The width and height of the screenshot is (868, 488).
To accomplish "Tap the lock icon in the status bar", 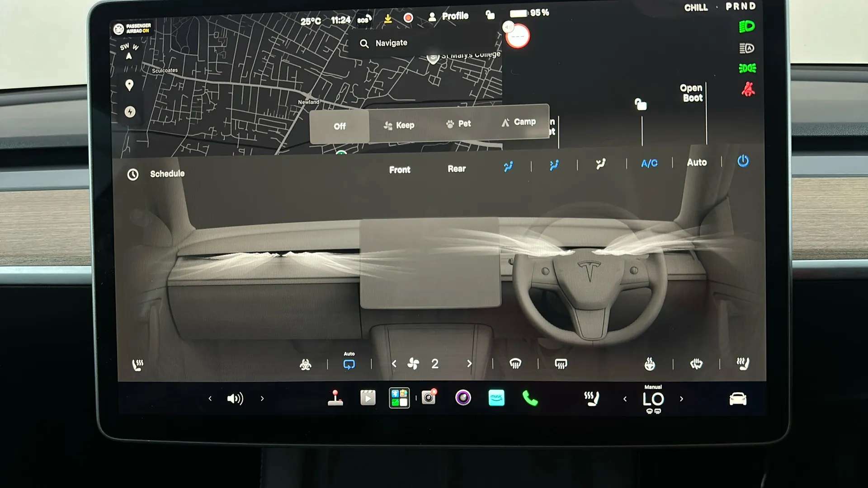I will point(490,15).
